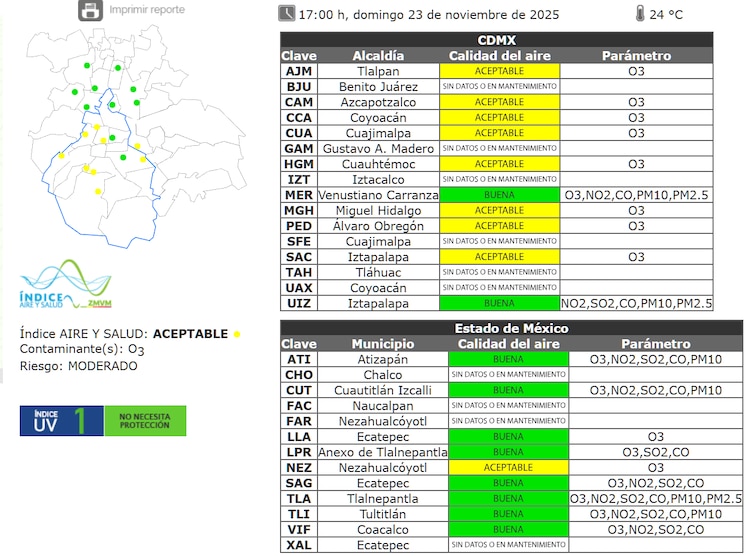Click the Tlalnepantla municipality cell
Image resolution: width=750 pixels, height=556 pixels.
click(382, 498)
